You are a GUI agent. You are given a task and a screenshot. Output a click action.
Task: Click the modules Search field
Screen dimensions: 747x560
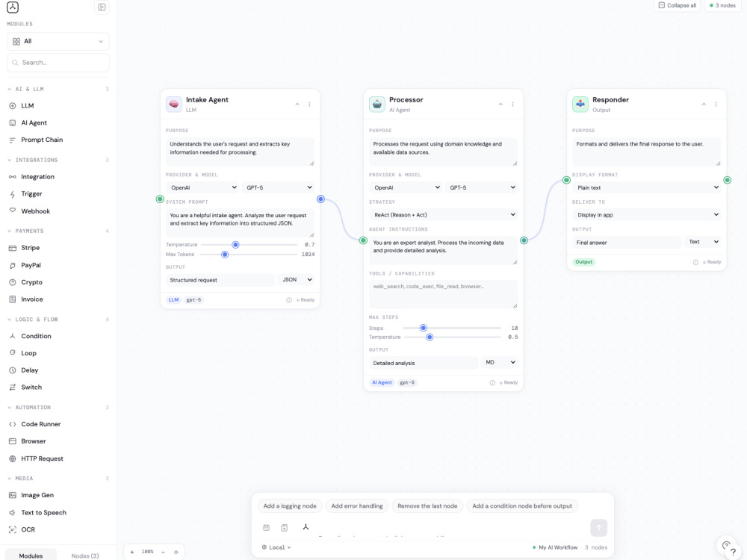pyautogui.click(x=58, y=63)
